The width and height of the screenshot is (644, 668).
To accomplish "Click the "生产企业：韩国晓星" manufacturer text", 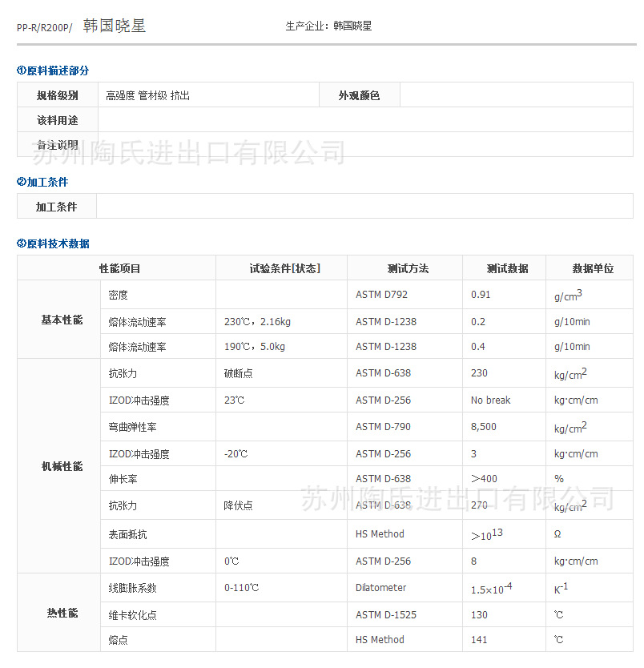I will [328, 26].
